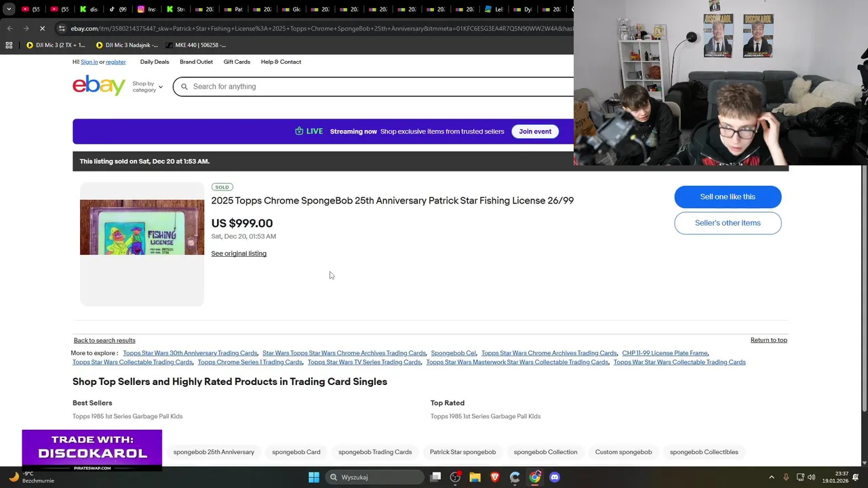The image size is (868, 488).
Task: Select spongebob Trading Cards chip
Action: click(375, 452)
